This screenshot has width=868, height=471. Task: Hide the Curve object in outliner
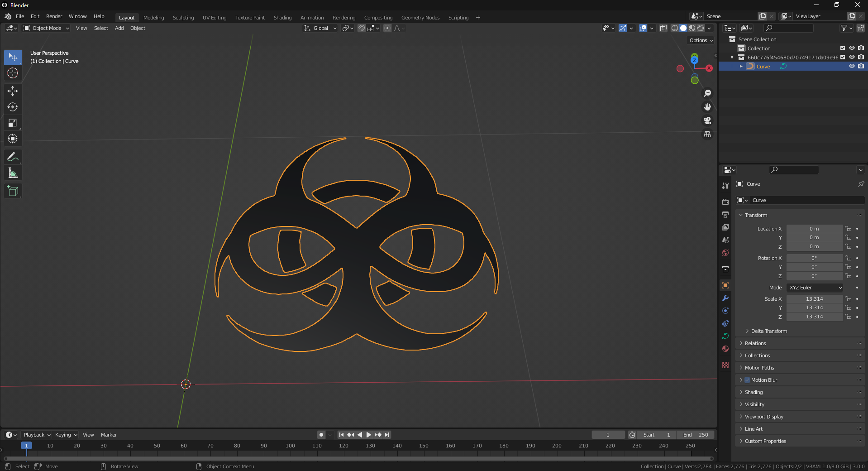click(x=852, y=66)
